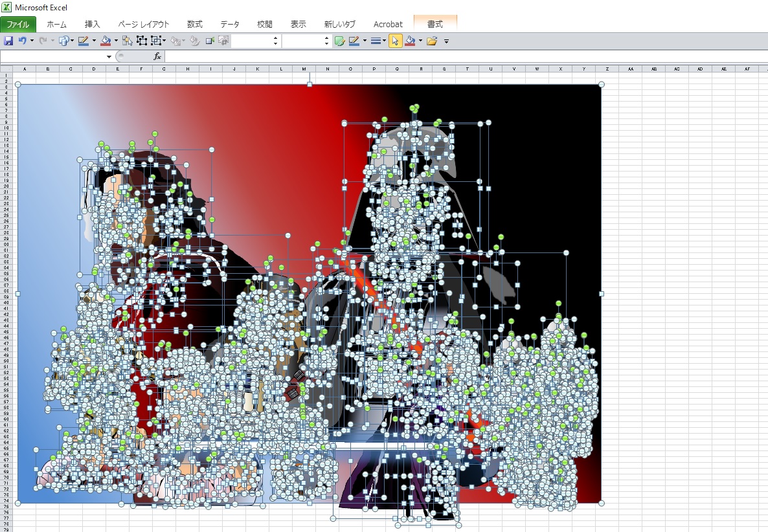Image resolution: width=768 pixels, height=532 pixels.
Task: Click the picture's bottom-right corner handle
Action: tap(602, 503)
